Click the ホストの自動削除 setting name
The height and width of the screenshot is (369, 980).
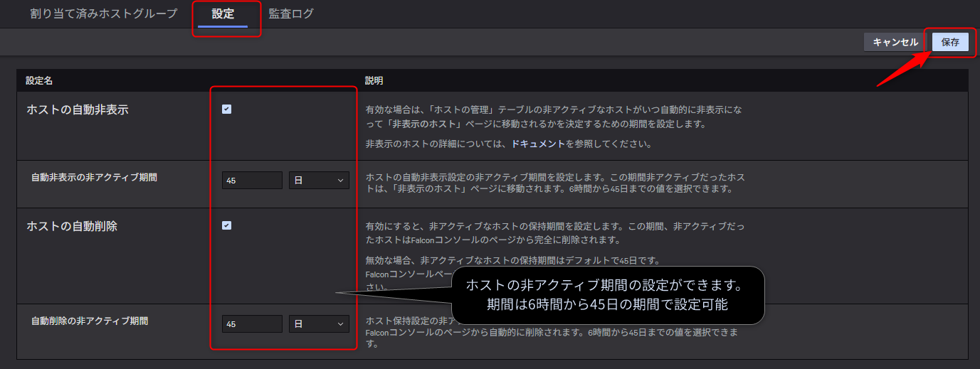(72, 226)
